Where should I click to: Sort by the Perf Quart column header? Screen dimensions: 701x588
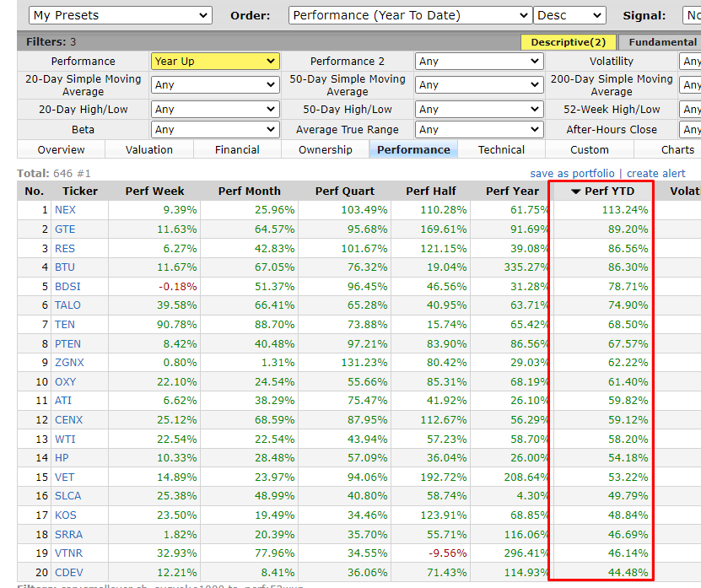click(345, 192)
